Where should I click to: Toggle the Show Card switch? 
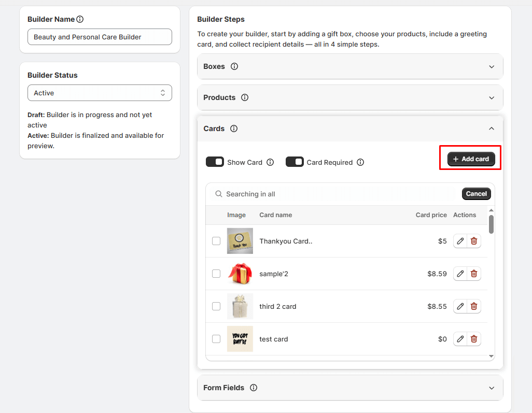point(215,162)
